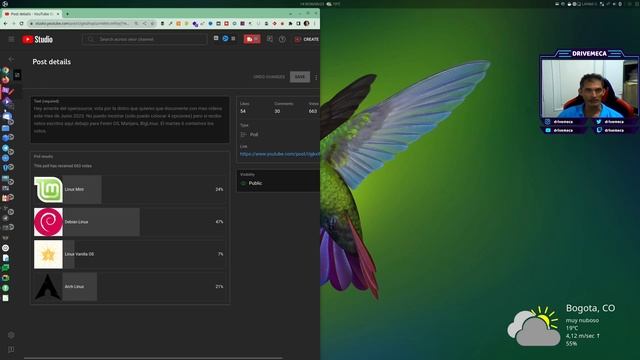640x360 pixels.
Task: Select the Linux Mint logo thumbnail
Action: [48, 189]
